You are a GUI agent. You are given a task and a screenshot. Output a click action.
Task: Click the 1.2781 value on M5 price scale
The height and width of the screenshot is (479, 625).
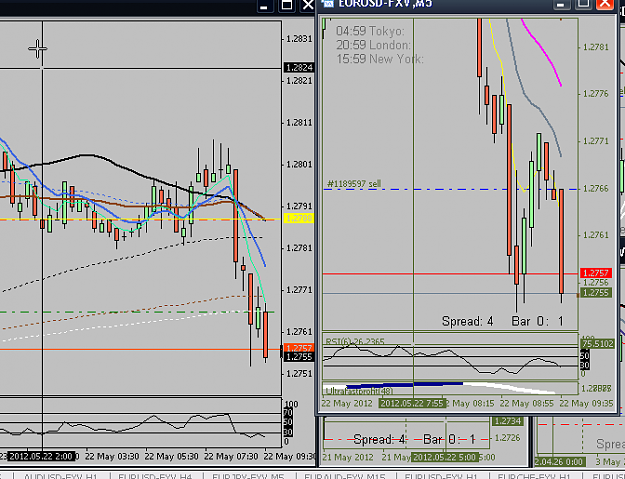pyautogui.click(x=596, y=47)
